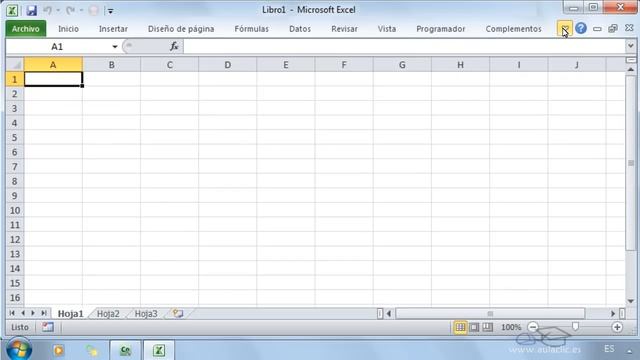Switch to the Inicio ribbon tab
Screen dimensions: 640x360
tap(68, 29)
